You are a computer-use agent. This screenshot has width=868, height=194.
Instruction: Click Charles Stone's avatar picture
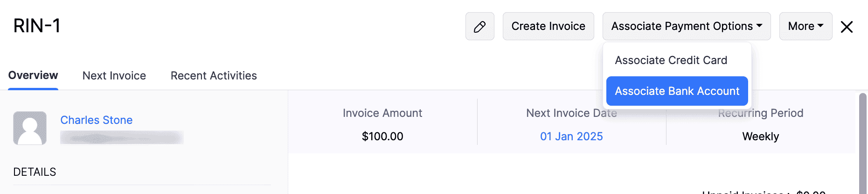(x=30, y=128)
